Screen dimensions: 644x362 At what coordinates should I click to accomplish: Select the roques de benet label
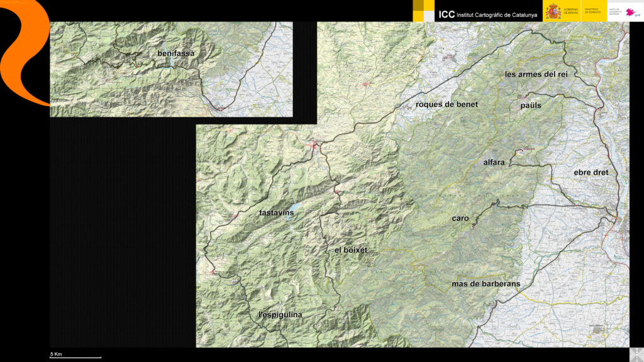coord(447,104)
